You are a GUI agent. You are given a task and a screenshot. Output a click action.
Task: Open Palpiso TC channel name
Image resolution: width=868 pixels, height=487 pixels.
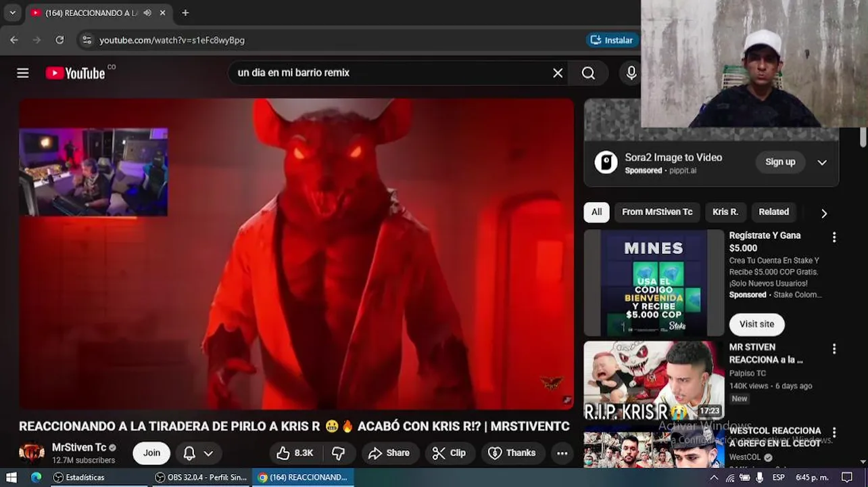747,373
